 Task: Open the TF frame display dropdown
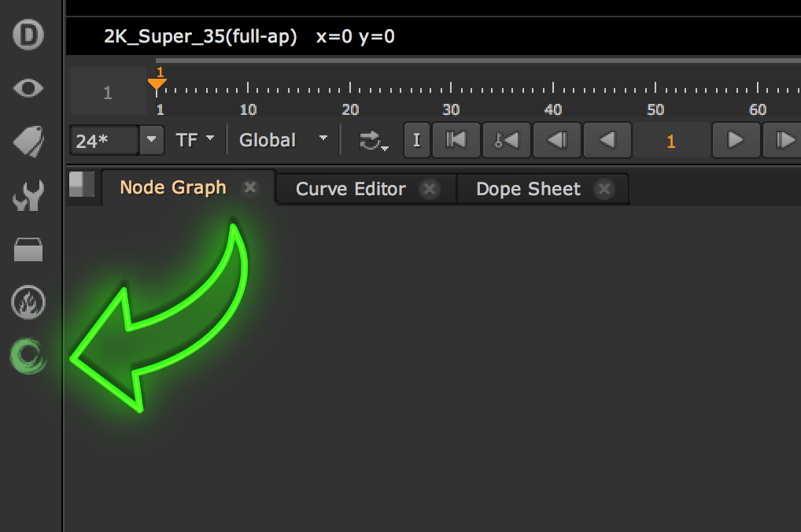click(x=195, y=140)
